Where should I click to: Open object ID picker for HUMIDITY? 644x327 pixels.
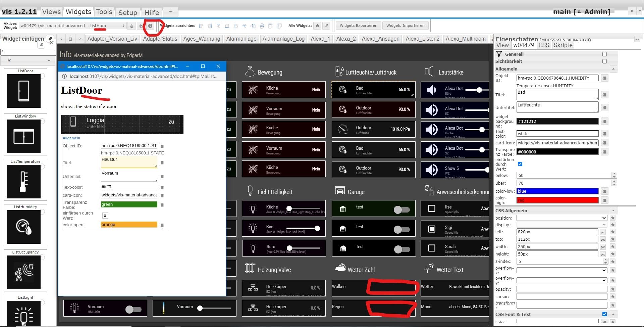(x=605, y=78)
